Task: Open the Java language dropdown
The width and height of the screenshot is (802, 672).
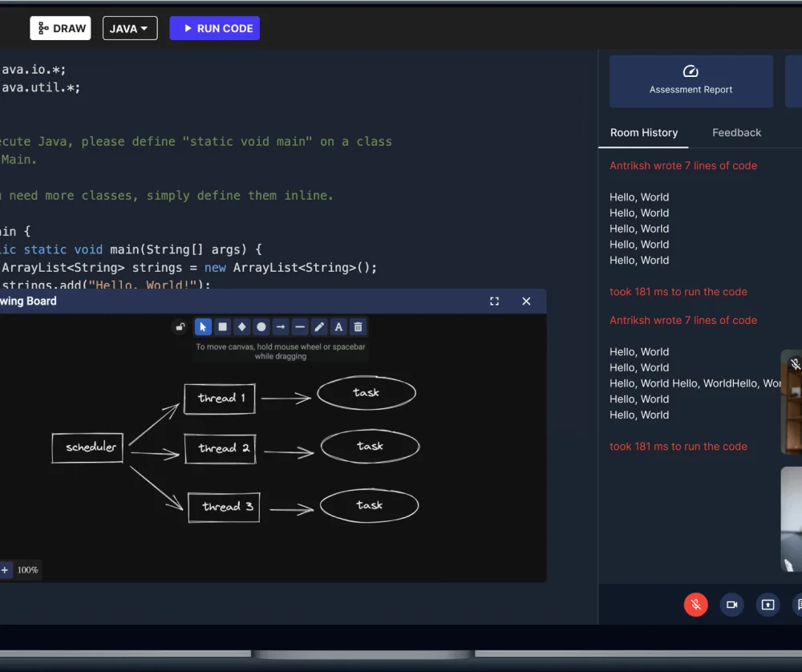Action: pos(130,28)
